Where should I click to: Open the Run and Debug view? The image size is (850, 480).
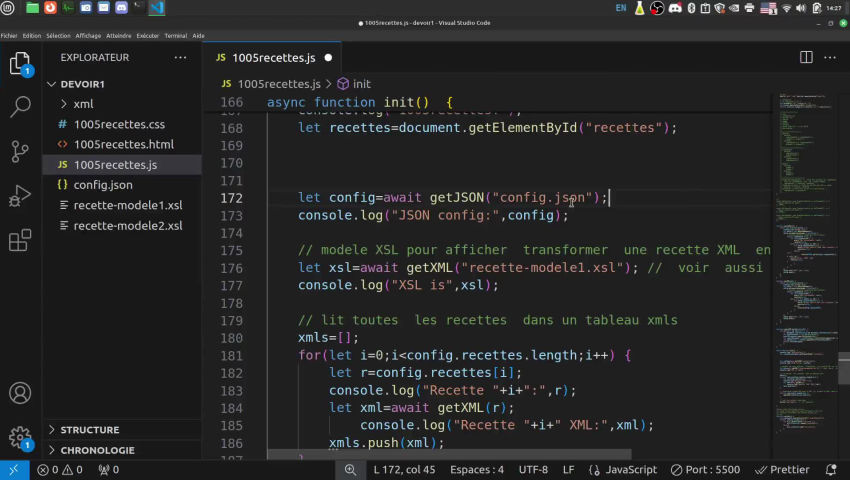[20, 195]
